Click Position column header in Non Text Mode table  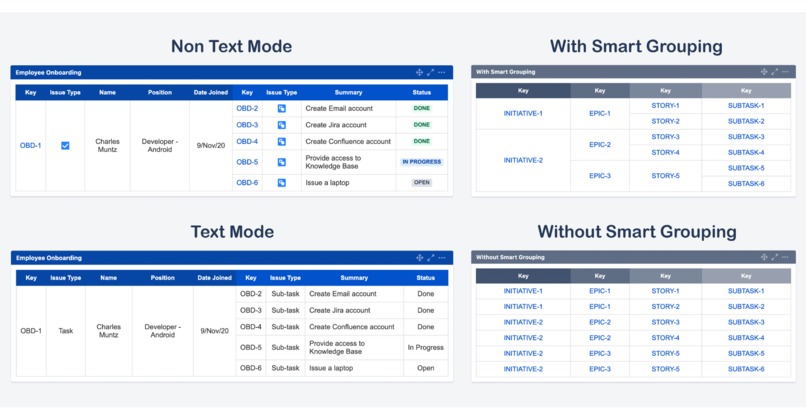[160, 93]
